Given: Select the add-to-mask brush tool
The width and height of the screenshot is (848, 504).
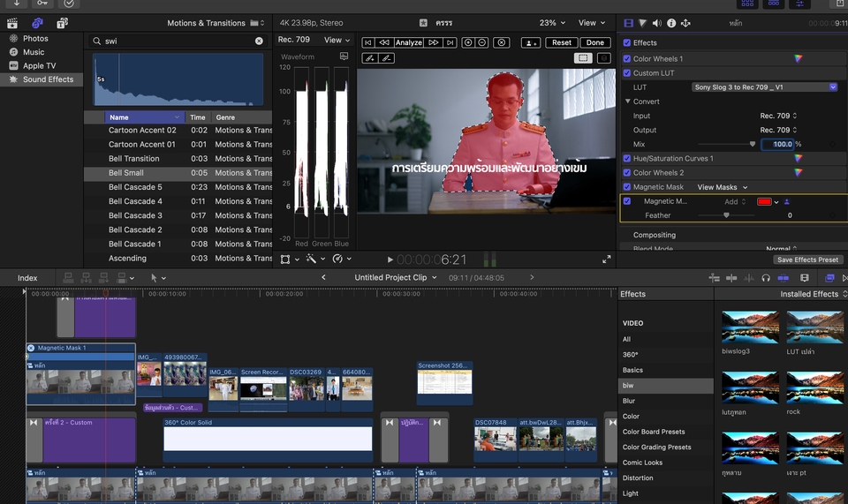Looking at the screenshot, I should (x=370, y=58).
